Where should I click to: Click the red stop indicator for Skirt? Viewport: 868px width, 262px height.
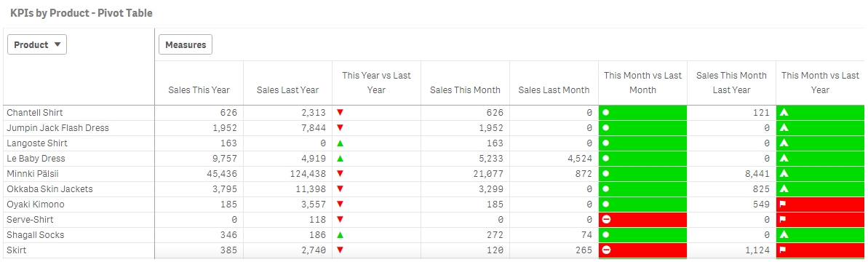click(606, 250)
